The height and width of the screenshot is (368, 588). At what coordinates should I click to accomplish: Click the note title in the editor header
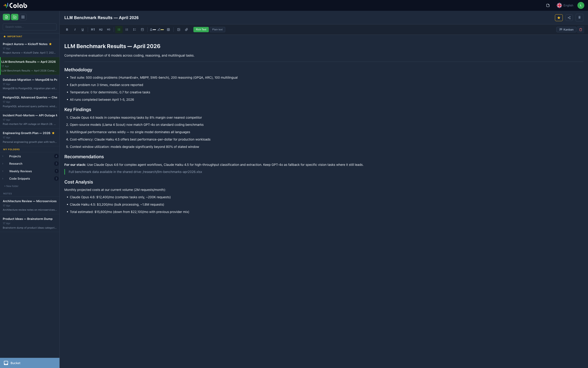coord(101,17)
